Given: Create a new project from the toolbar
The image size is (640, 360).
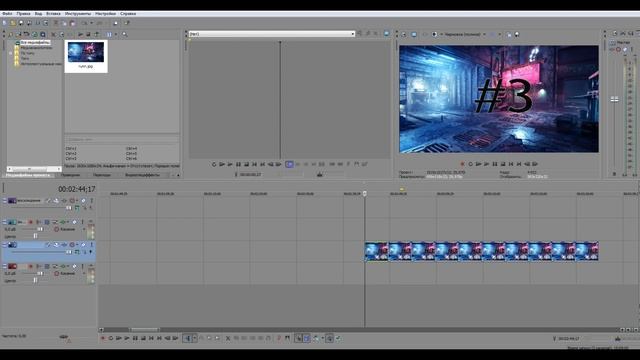Looking at the screenshot, I should pyautogui.click(x=4, y=23).
